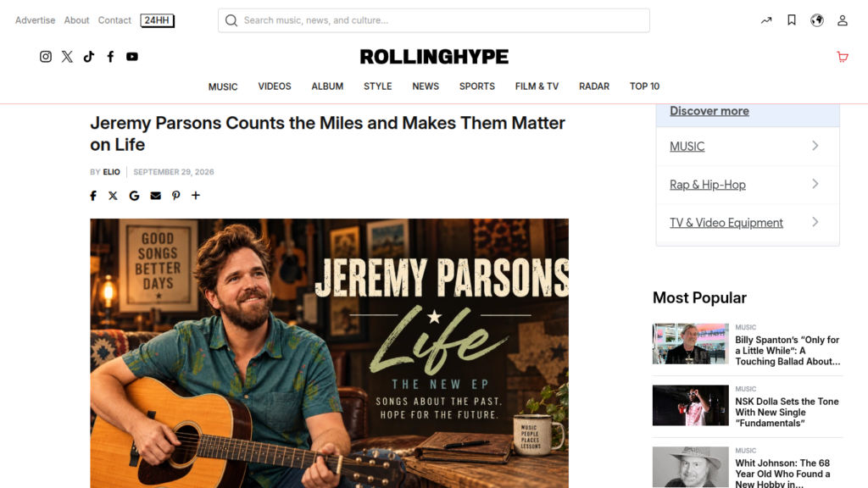
Task: Click the magnifier search icon
Action: [x=231, y=20]
